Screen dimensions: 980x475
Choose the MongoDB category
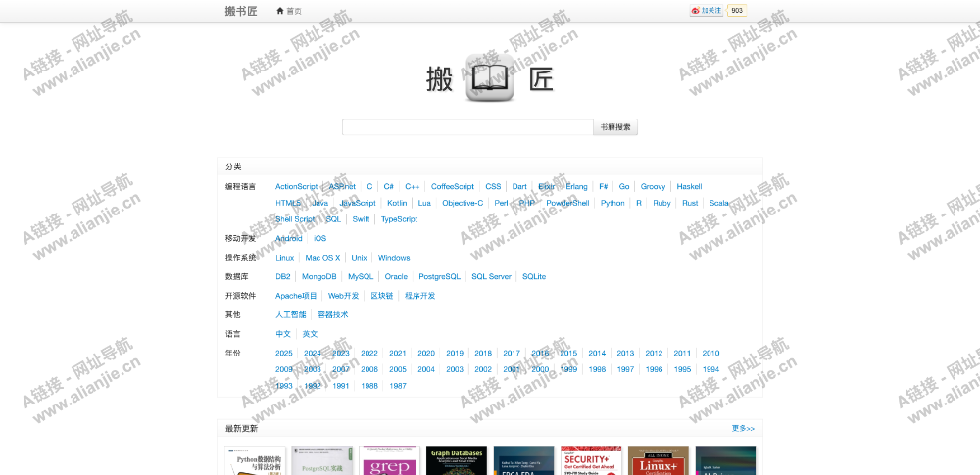pos(319,276)
